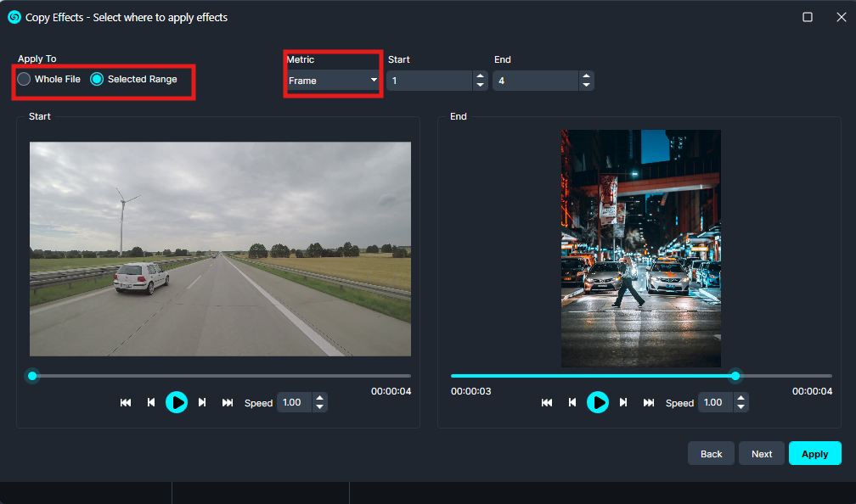Click the Start preview 00:00:04 duration text
This screenshot has width=856, height=504.
tap(391, 391)
